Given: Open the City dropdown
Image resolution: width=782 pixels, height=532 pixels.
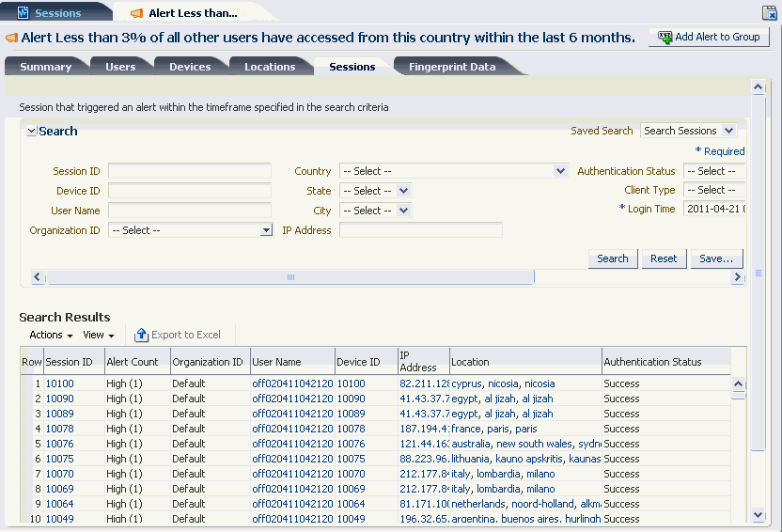Looking at the screenshot, I should (403, 211).
